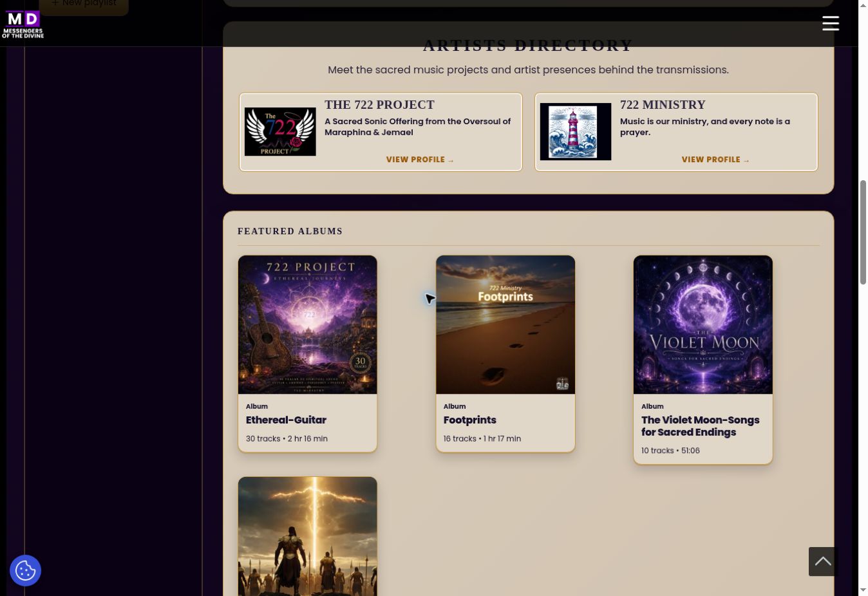Click '10 tracks • 51:06' text
Image resolution: width=868 pixels, height=596 pixels.
(670, 451)
